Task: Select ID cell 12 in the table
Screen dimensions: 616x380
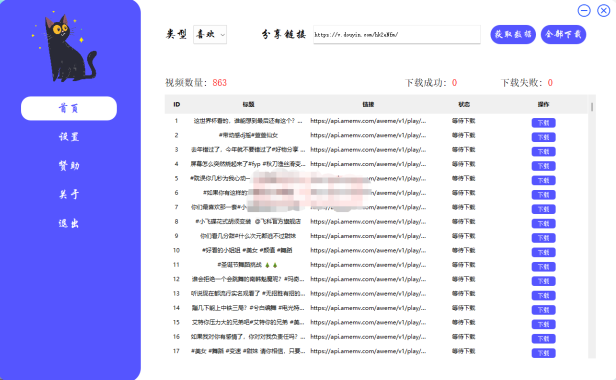Action: 176,279
